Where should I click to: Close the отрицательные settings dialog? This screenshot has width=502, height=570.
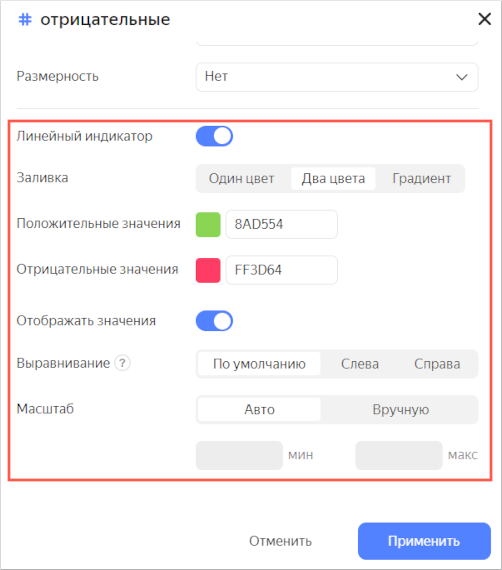point(485,19)
